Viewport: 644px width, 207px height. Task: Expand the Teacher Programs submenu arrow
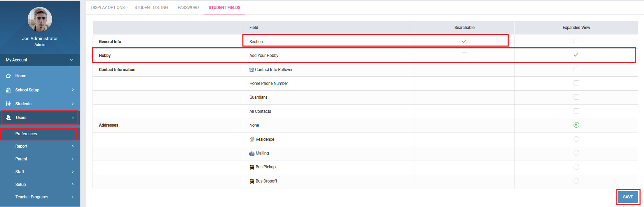point(73,197)
